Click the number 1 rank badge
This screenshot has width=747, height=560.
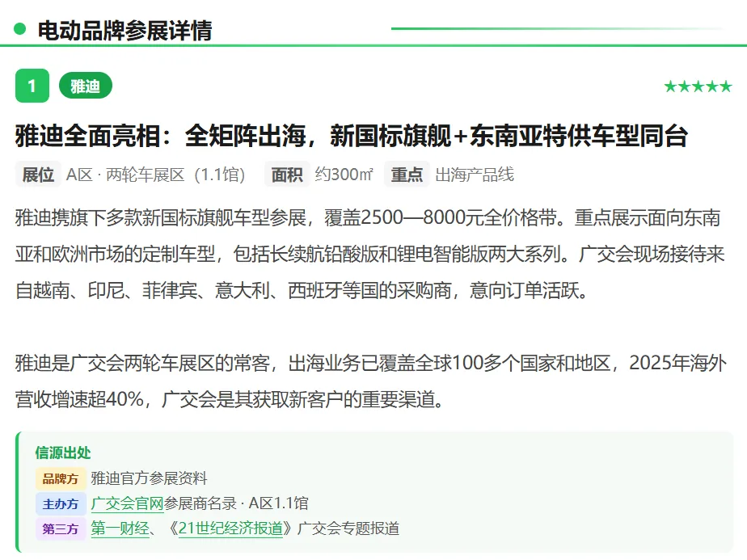[x=32, y=86]
